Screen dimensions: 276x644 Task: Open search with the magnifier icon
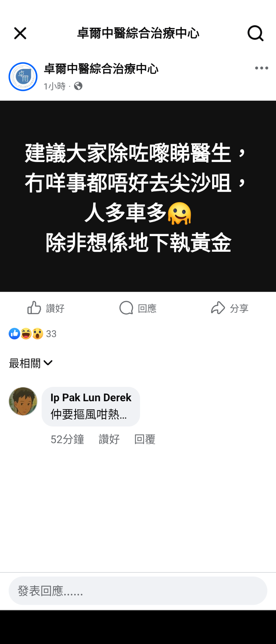(256, 33)
